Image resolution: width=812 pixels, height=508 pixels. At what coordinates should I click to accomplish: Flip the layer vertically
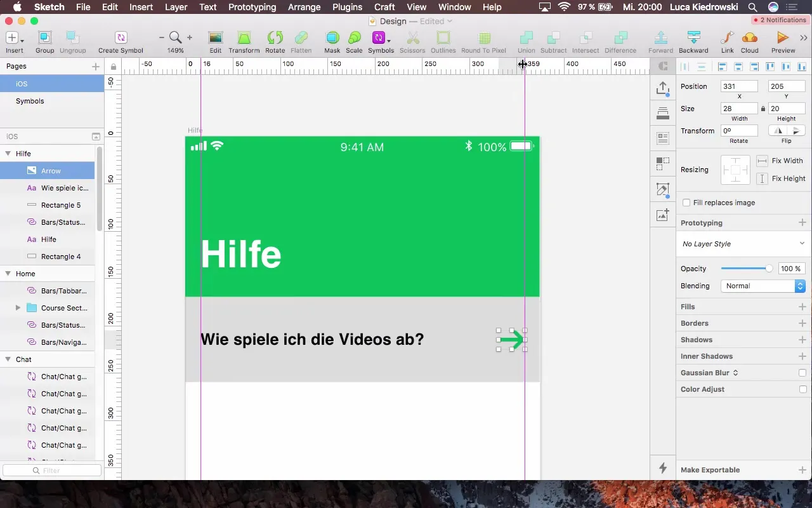click(796, 131)
